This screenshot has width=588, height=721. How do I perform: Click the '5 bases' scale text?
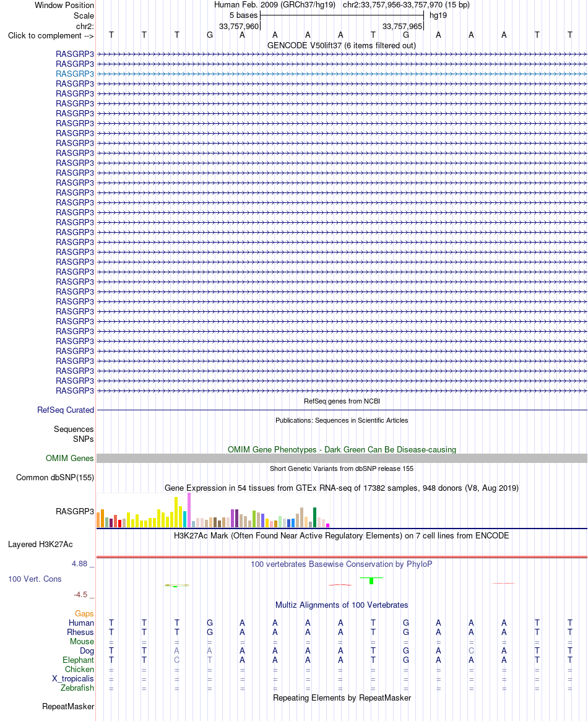tap(244, 15)
